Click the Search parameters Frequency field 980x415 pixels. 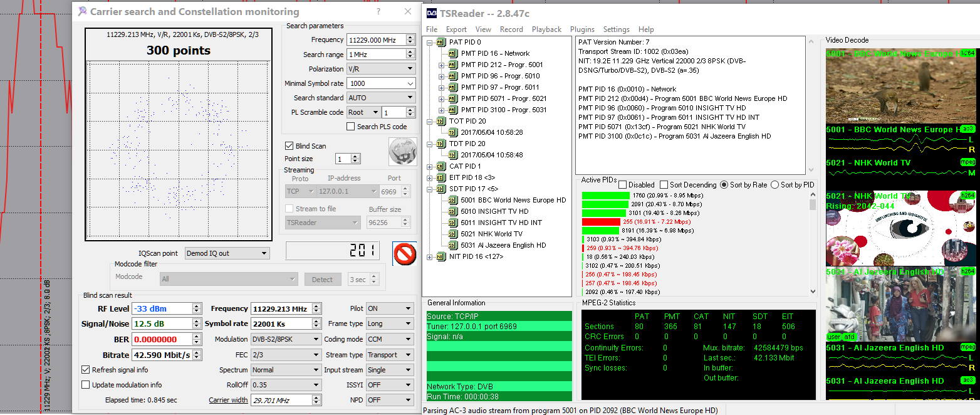pyautogui.click(x=376, y=39)
